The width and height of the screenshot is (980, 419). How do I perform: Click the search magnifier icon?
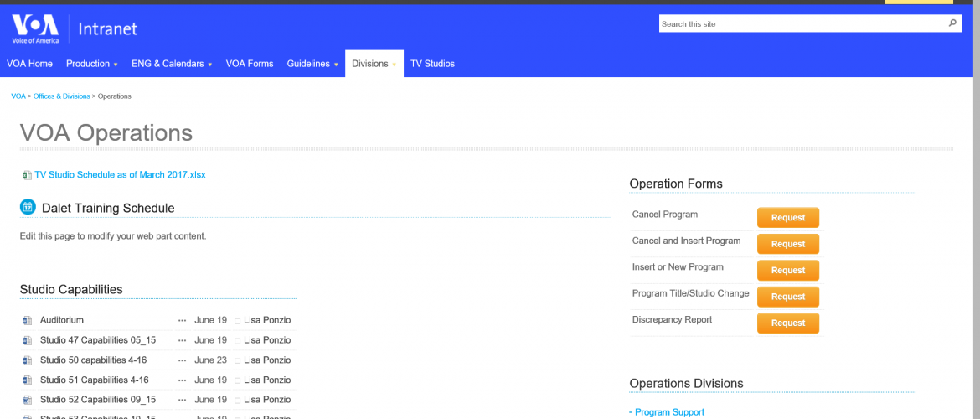click(952, 23)
